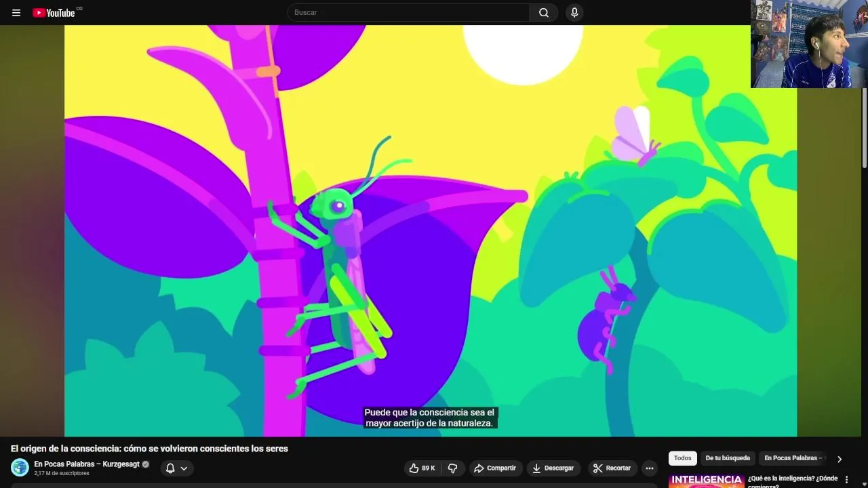
Task: Open the YouTube hamburger guide menu
Action: pyautogui.click(x=16, y=12)
